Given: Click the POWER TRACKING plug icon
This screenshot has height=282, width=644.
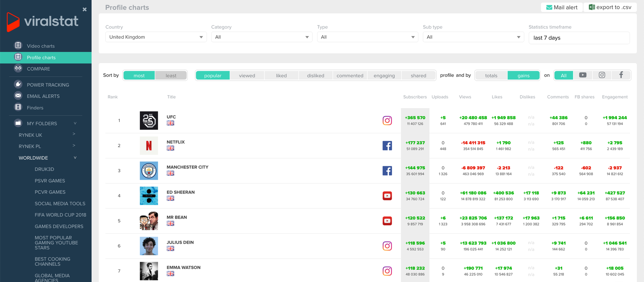Looking at the screenshot, I should click(x=18, y=84).
